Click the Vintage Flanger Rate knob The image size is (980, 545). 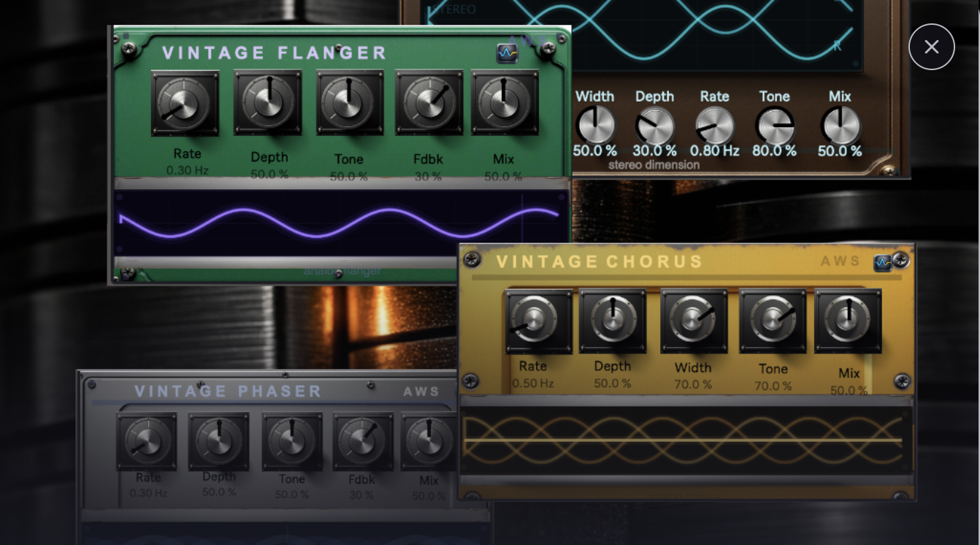(x=185, y=103)
